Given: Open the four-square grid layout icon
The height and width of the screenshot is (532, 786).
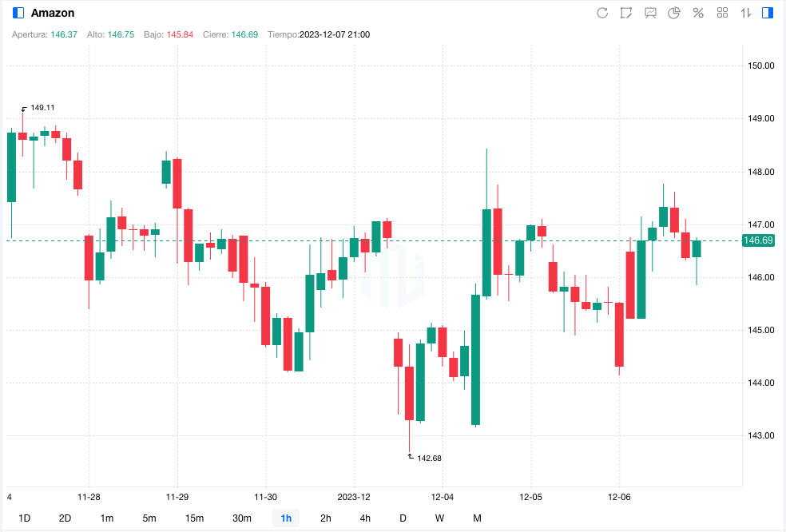Looking at the screenshot, I should click(722, 13).
